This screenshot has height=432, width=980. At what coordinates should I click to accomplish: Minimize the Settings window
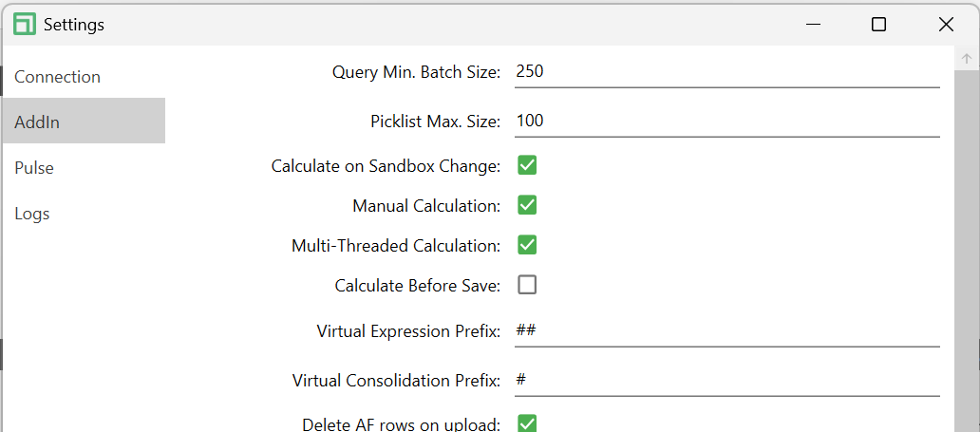coord(813,25)
